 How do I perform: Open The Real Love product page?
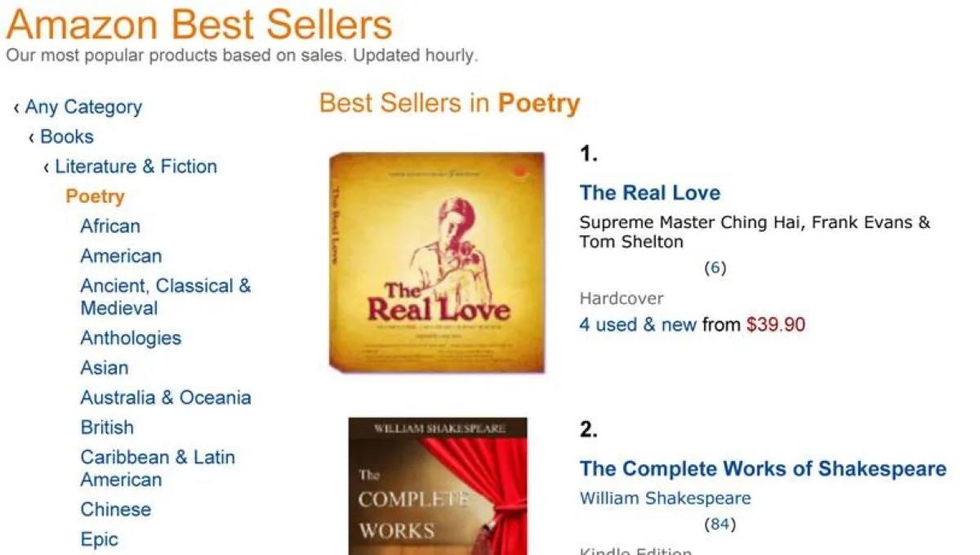coord(649,193)
